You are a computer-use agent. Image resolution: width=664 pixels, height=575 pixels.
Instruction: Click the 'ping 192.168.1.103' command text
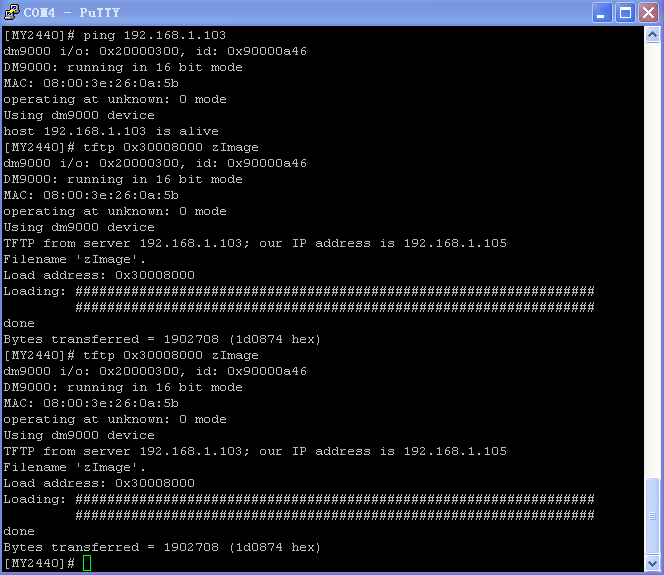tap(155, 35)
